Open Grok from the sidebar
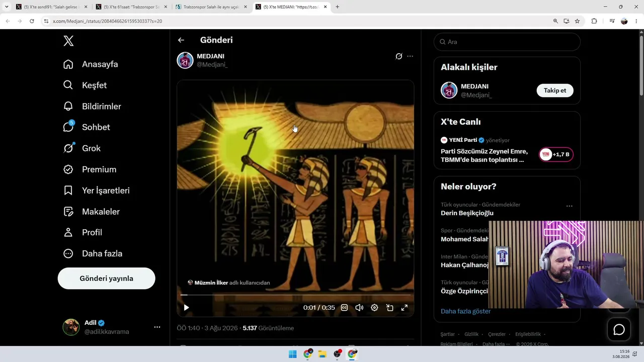This screenshot has width=644, height=362. (82, 148)
